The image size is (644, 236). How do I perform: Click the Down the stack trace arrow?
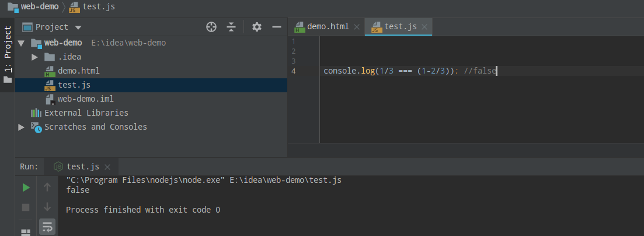click(47, 207)
